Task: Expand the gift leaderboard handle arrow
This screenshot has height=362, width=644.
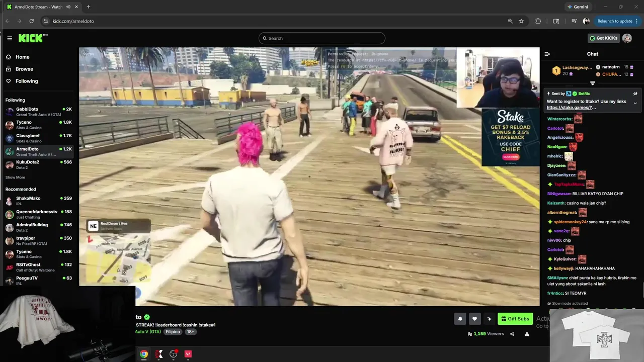Action: click(x=593, y=83)
